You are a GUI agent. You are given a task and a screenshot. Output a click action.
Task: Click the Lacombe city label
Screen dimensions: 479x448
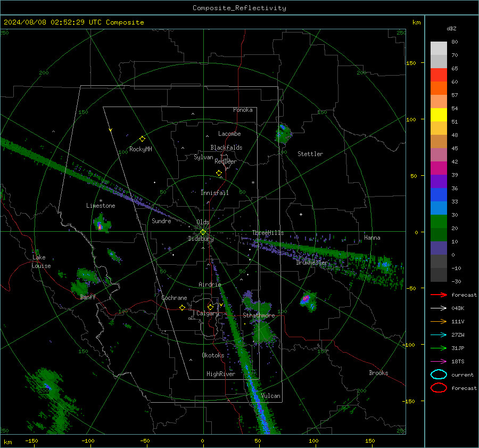click(229, 134)
